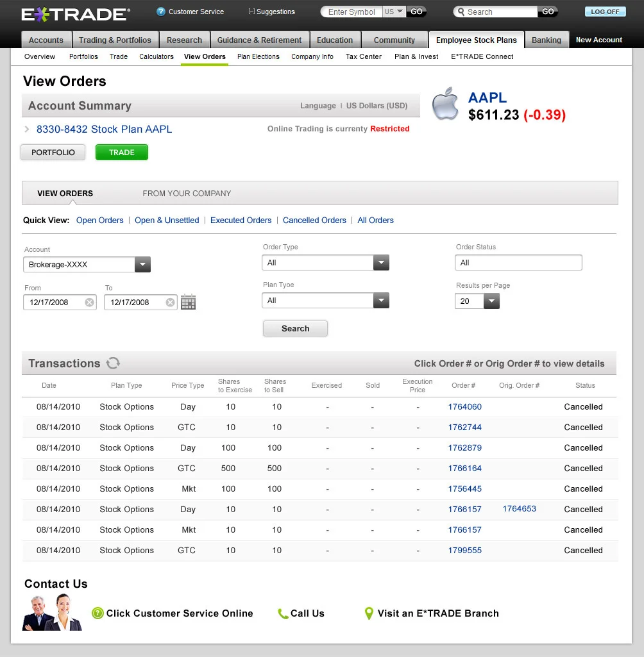This screenshot has width=644, height=657.
Task: Click the customer service representatives photo
Action: pos(52,612)
